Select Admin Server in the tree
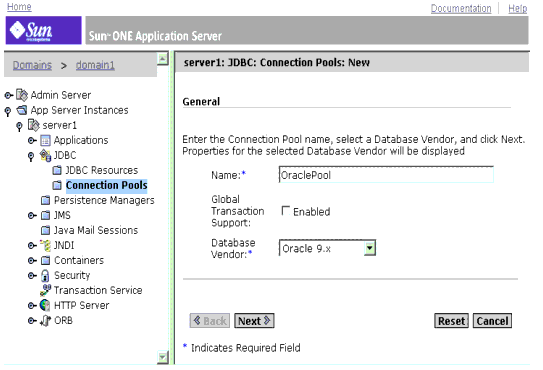This screenshot has width=543, height=370. pyautogui.click(x=61, y=95)
